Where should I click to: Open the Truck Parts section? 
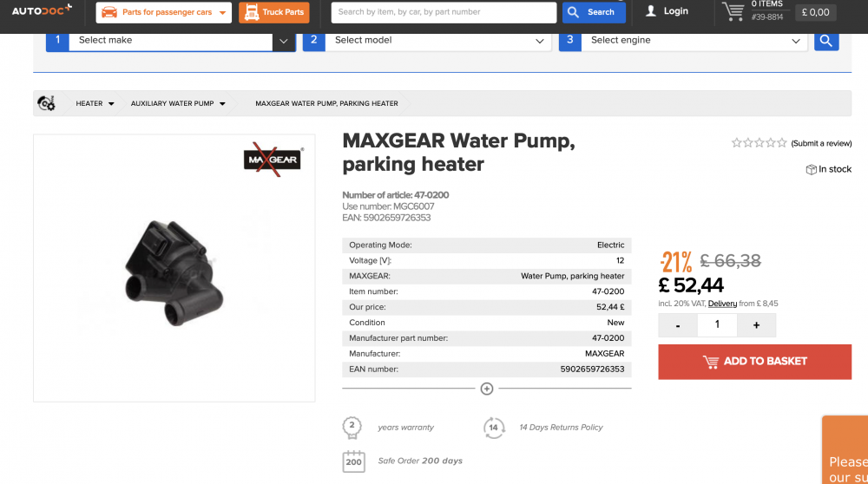pyautogui.click(x=274, y=12)
